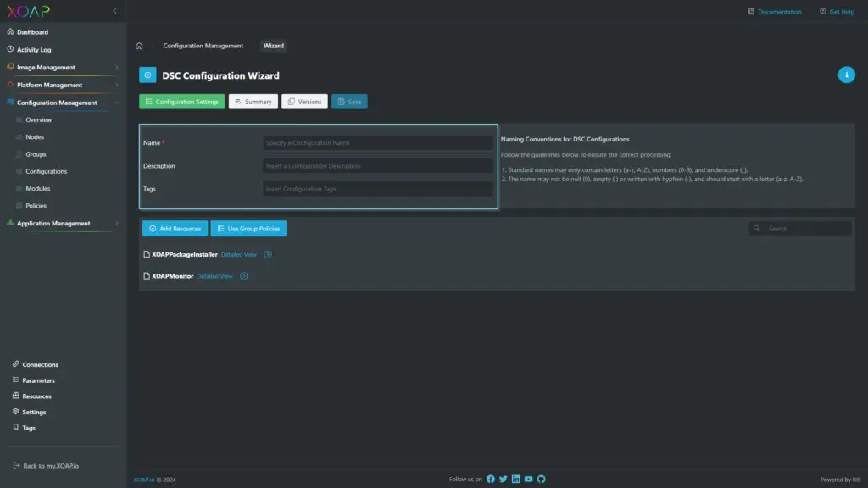The width and height of the screenshot is (868, 488).
Task: Click the XOAP logo
Action: pos(28,11)
